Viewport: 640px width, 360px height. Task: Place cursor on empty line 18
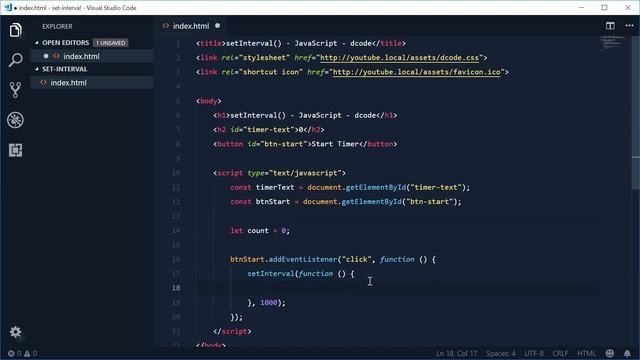[398, 288]
